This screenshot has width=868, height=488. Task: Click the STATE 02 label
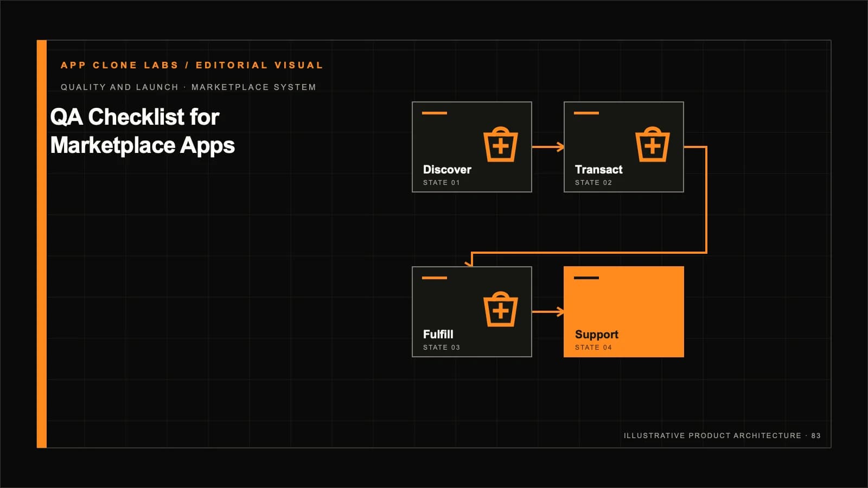[593, 183]
